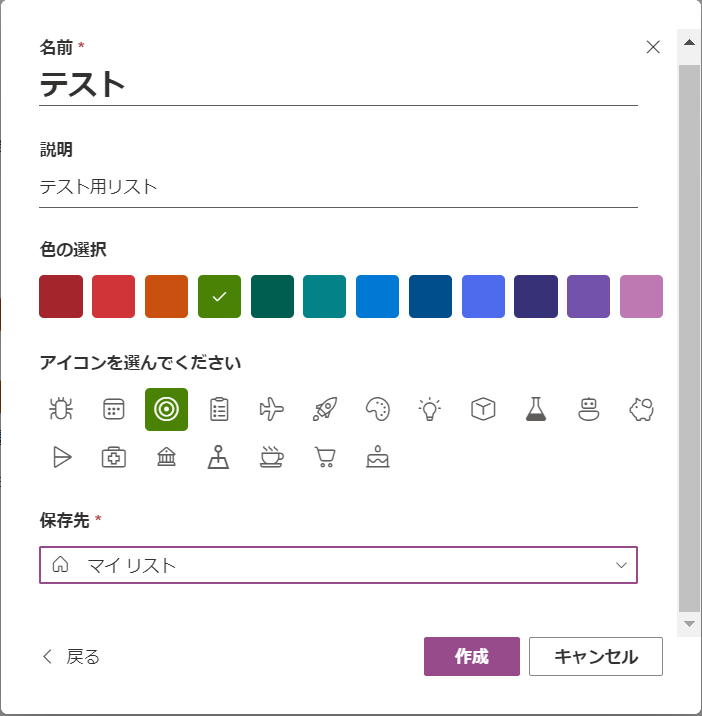This screenshot has width=702, height=716.
Task: Select the green target icon
Action: click(166, 409)
